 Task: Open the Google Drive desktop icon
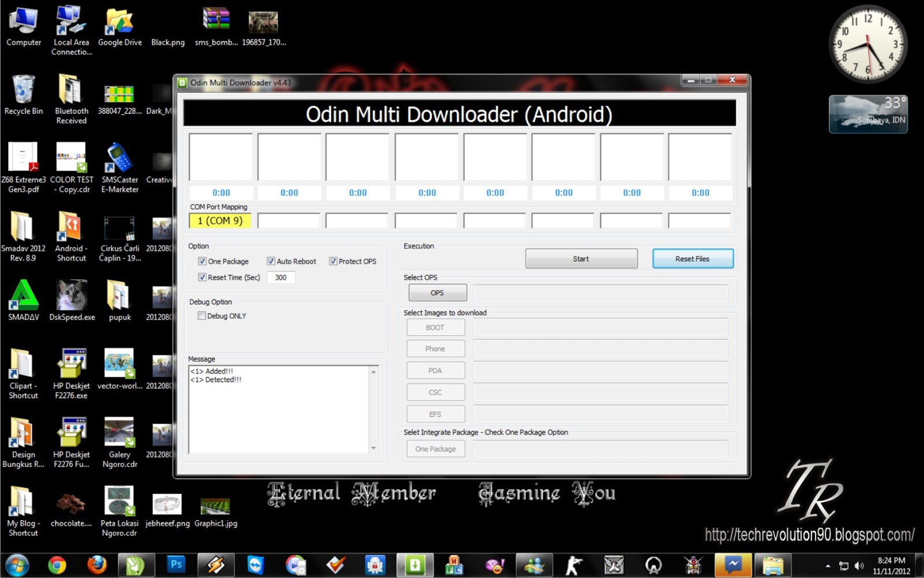[120, 27]
